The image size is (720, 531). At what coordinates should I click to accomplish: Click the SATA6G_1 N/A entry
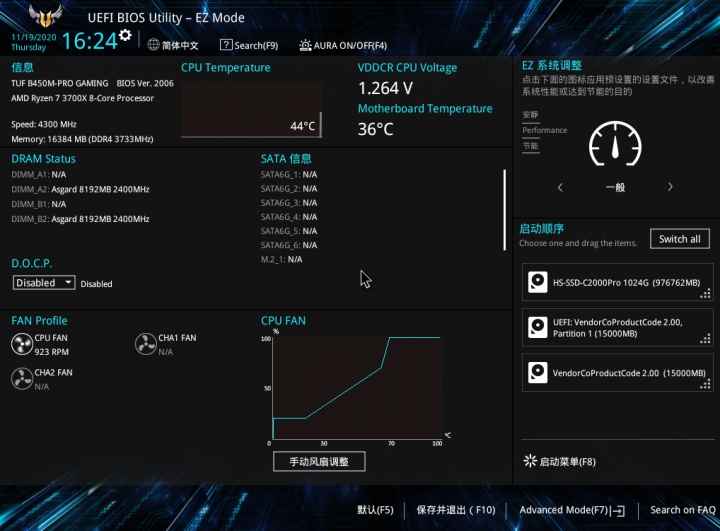pos(289,175)
